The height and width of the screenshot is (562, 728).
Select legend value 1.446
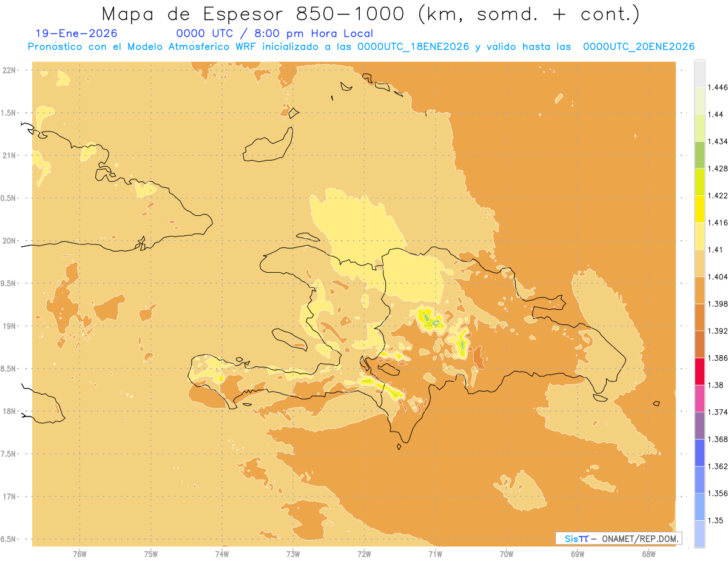[716, 87]
